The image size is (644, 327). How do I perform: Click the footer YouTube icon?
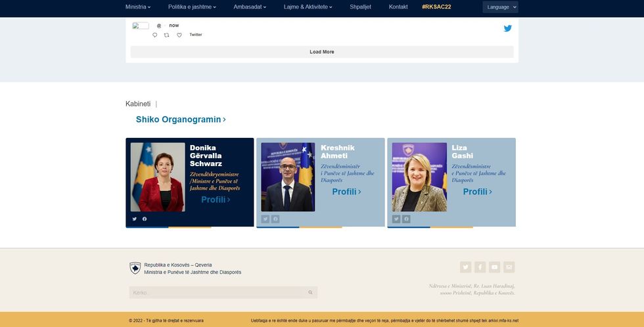[494, 267]
